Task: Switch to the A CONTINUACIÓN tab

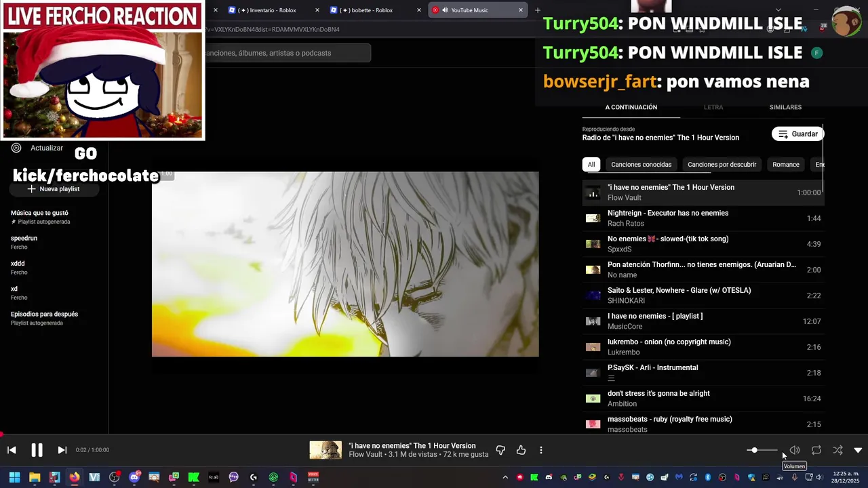Action: [x=631, y=107]
